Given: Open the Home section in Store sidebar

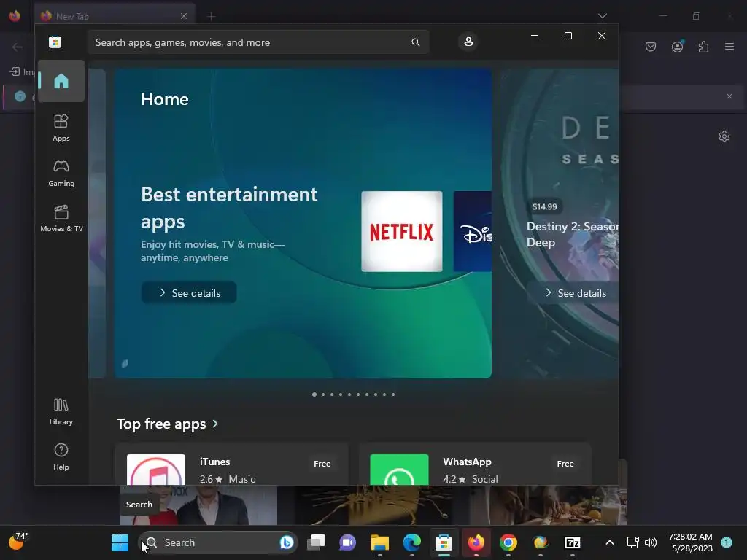Looking at the screenshot, I should point(61,82).
